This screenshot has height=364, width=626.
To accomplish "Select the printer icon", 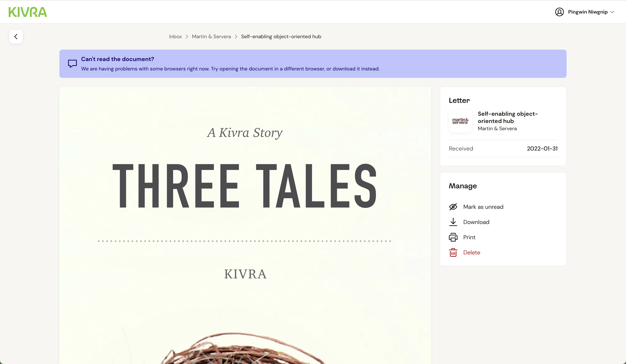I will [x=453, y=237].
